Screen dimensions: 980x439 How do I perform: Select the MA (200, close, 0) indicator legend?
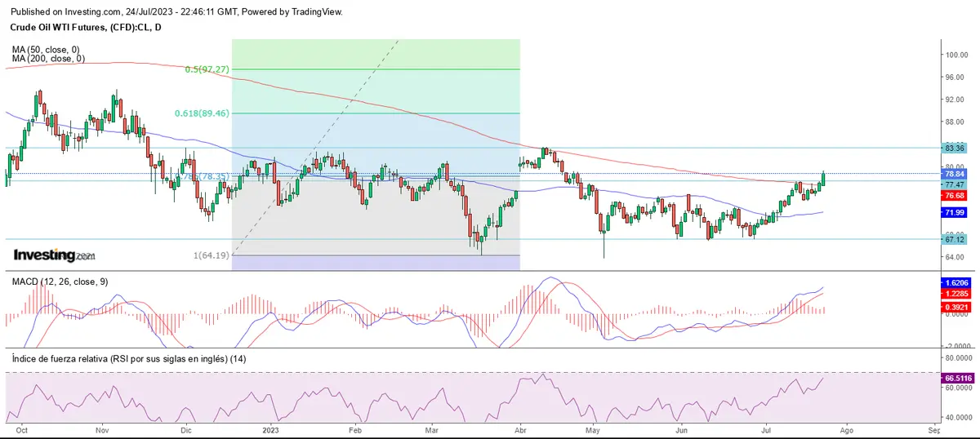click(x=49, y=59)
